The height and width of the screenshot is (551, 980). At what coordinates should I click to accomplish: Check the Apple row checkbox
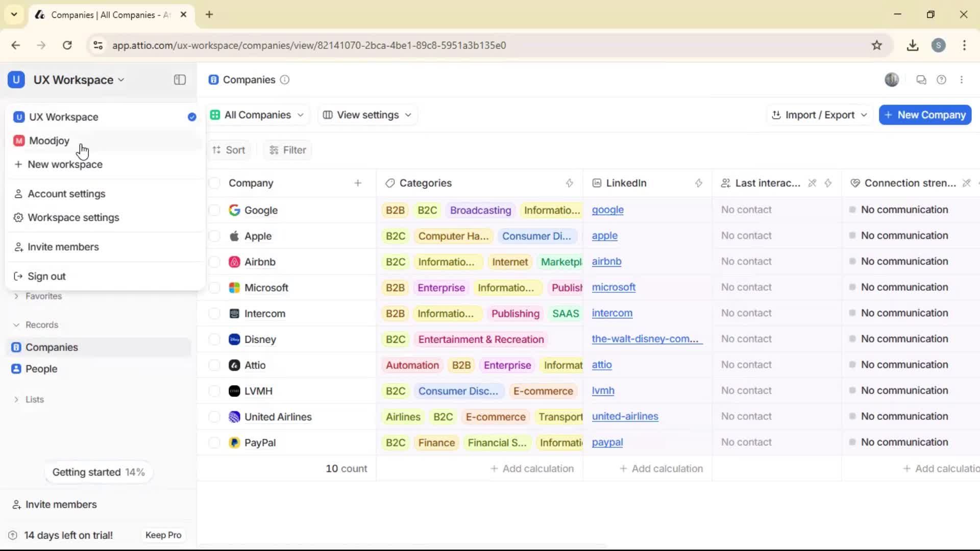(214, 236)
